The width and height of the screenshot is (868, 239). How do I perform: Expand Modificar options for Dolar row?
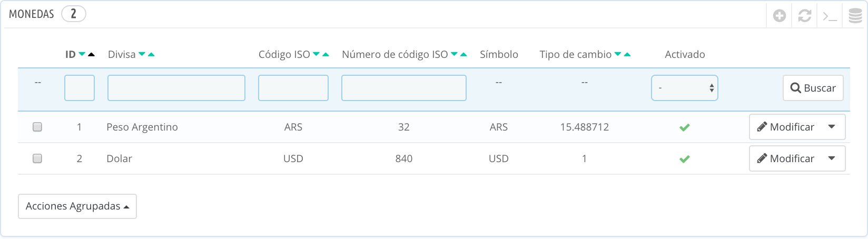pyautogui.click(x=832, y=158)
